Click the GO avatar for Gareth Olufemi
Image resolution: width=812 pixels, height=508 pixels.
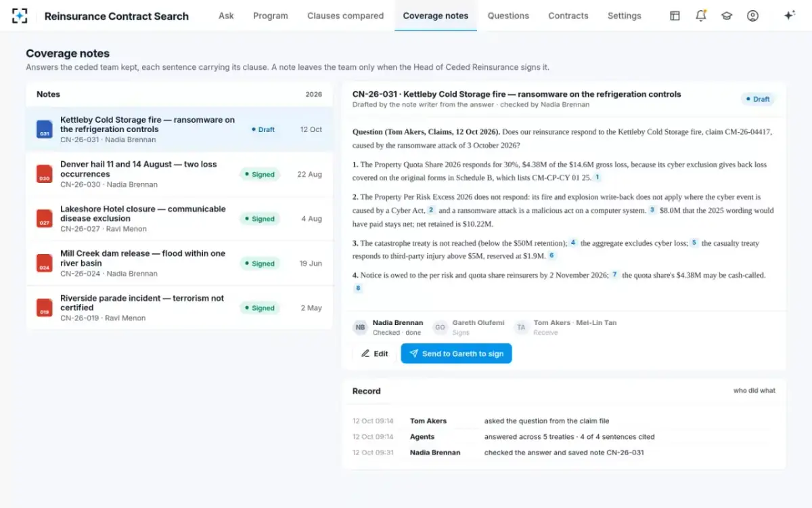tap(441, 327)
